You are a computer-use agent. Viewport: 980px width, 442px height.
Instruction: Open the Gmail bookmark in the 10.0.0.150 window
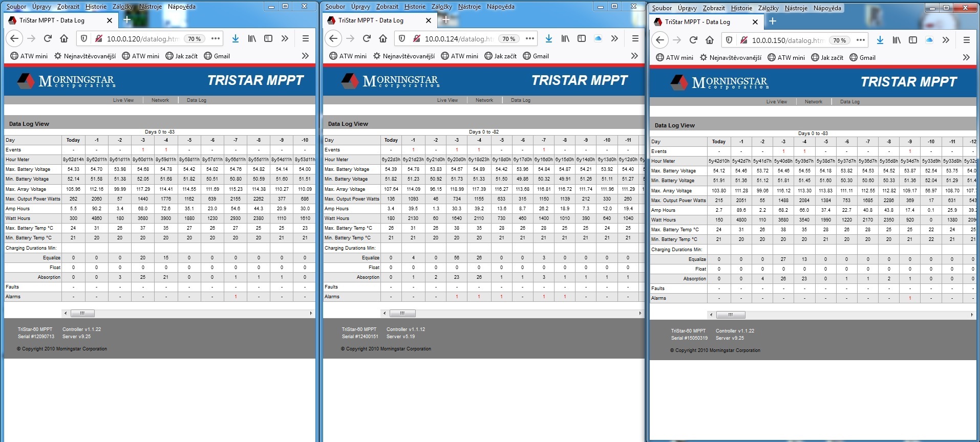[863, 58]
